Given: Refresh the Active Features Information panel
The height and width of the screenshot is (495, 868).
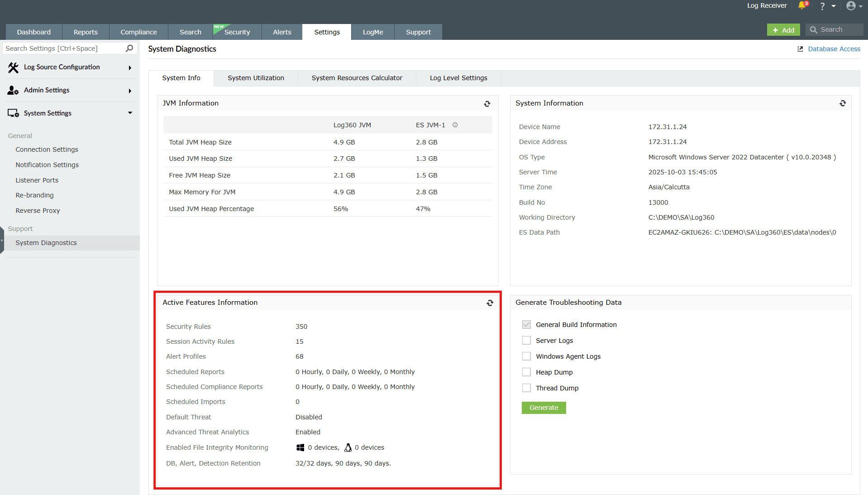Looking at the screenshot, I should point(490,303).
